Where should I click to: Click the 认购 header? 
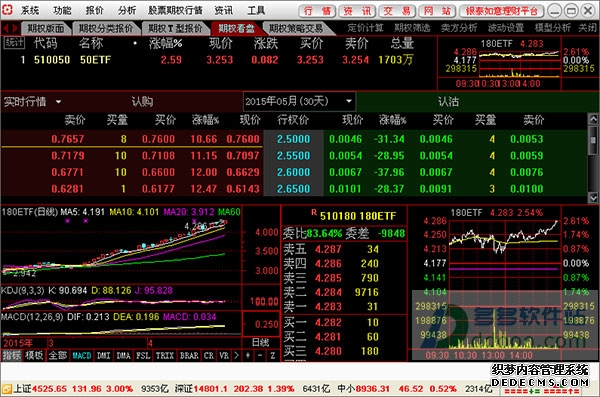click(142, 101)
